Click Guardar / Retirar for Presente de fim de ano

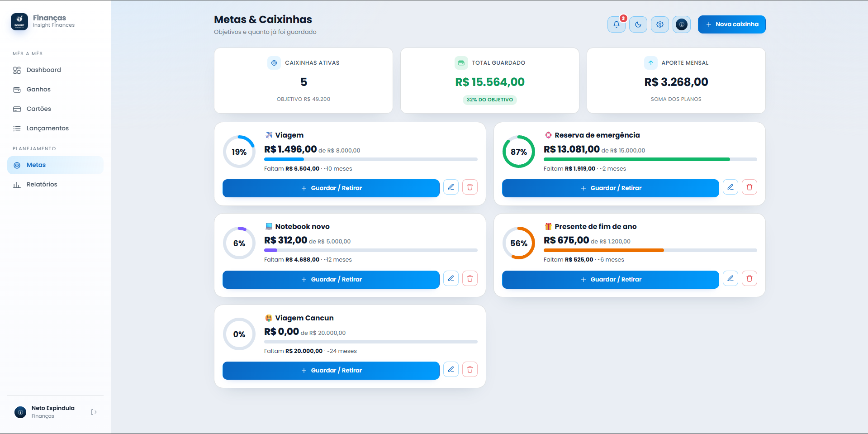[x=610, y=280]
